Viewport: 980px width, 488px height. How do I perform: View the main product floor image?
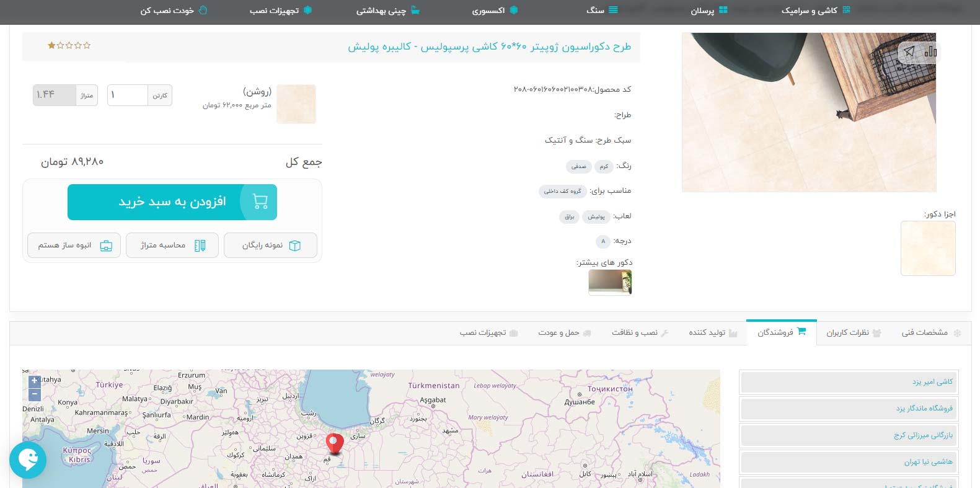(x=809, y=112)
